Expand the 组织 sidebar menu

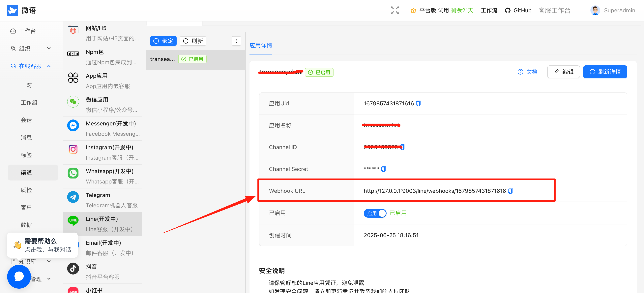[30, 48]
